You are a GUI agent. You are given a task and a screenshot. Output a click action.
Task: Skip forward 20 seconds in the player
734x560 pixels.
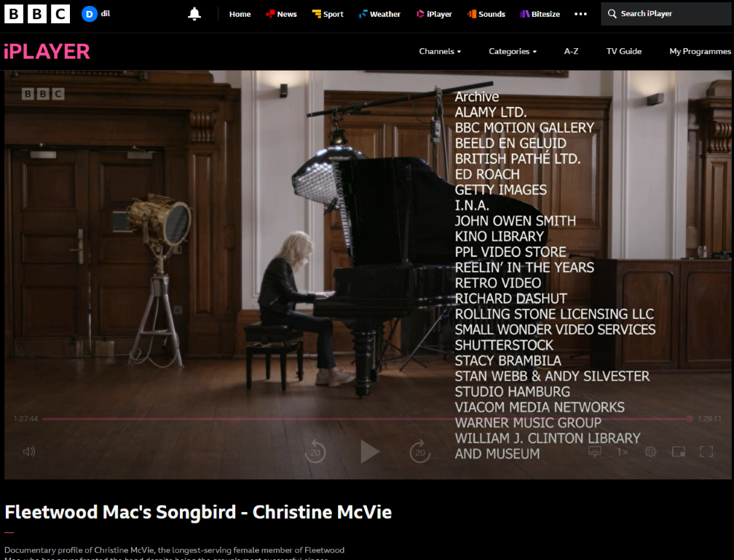point(420,451)
